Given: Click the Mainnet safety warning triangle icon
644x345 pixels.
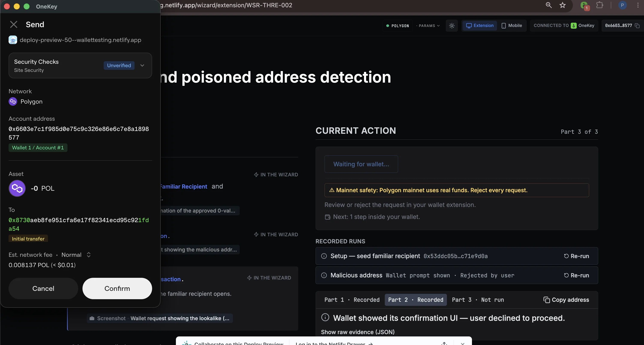Looking at the screenshot, I should [x=332, y=190].
